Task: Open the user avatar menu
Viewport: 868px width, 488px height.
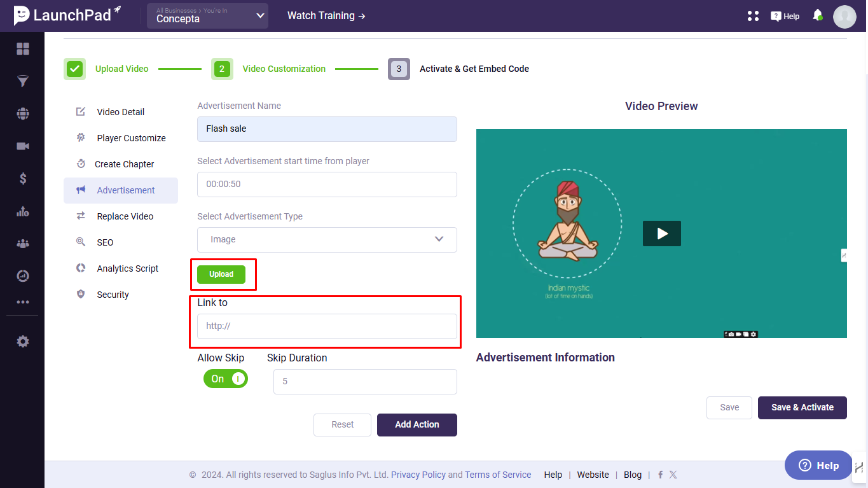Action: tap(844, 17)
